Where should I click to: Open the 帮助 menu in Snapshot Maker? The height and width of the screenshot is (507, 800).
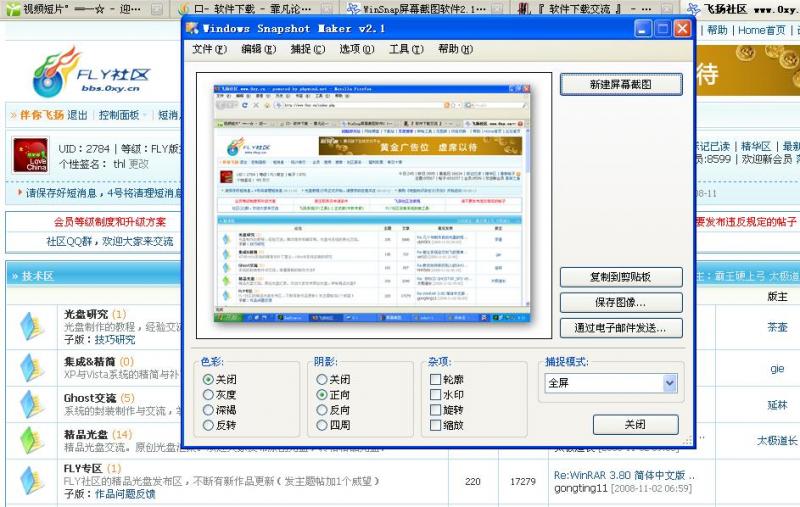(455, 49)
